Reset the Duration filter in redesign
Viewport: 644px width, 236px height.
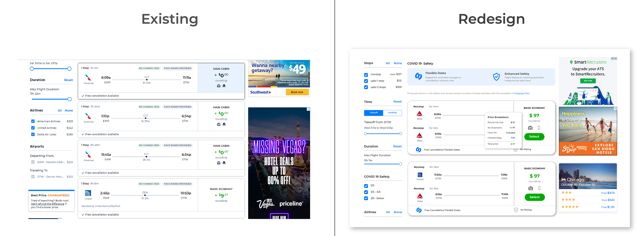tap(397, 146)
